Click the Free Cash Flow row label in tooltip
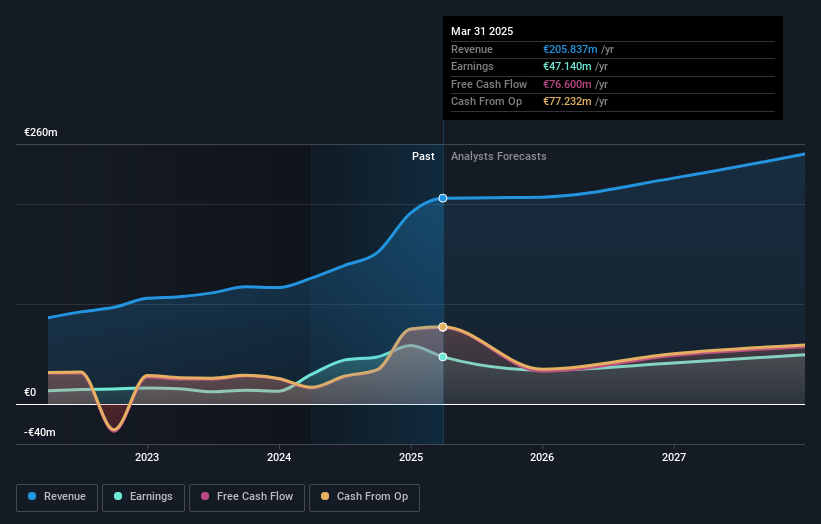821x524 pixels. click(489, 84)
